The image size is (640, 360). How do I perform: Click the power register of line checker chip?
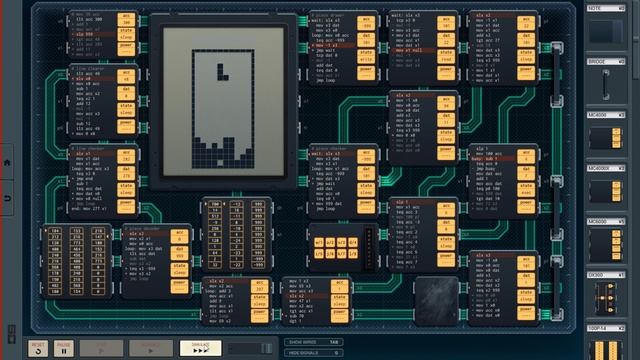pyautogui.click(x=126, y=206)
